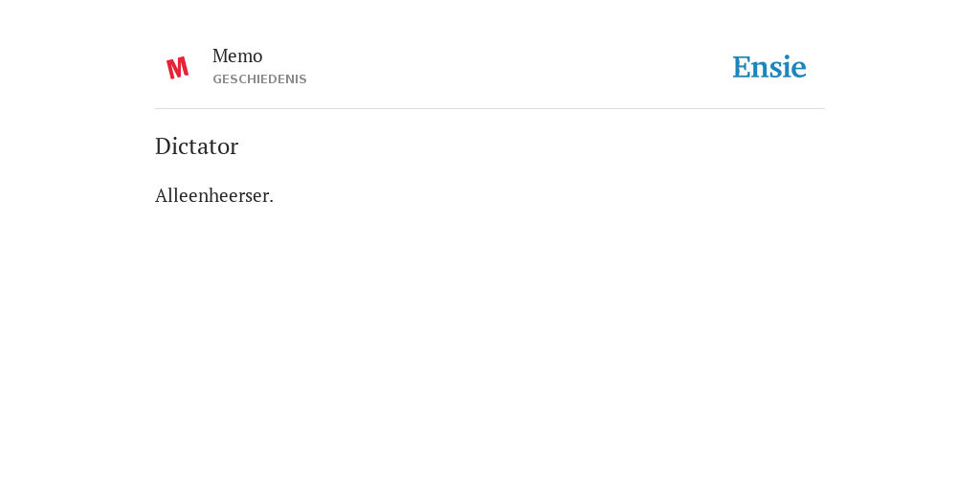Select the grey GESCHIEDENIS subtitle
This screenshot has height=490, width=980.
(x=259, y=79)
